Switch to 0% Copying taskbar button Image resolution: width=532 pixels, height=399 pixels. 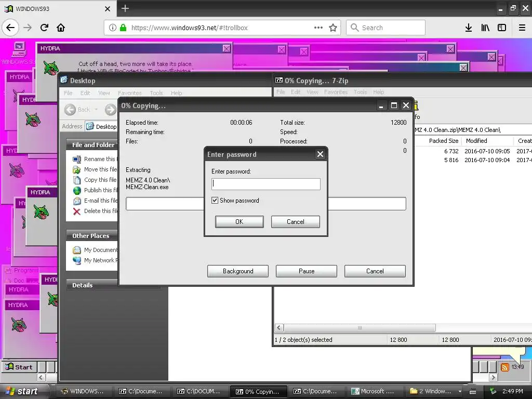point(258,392)
